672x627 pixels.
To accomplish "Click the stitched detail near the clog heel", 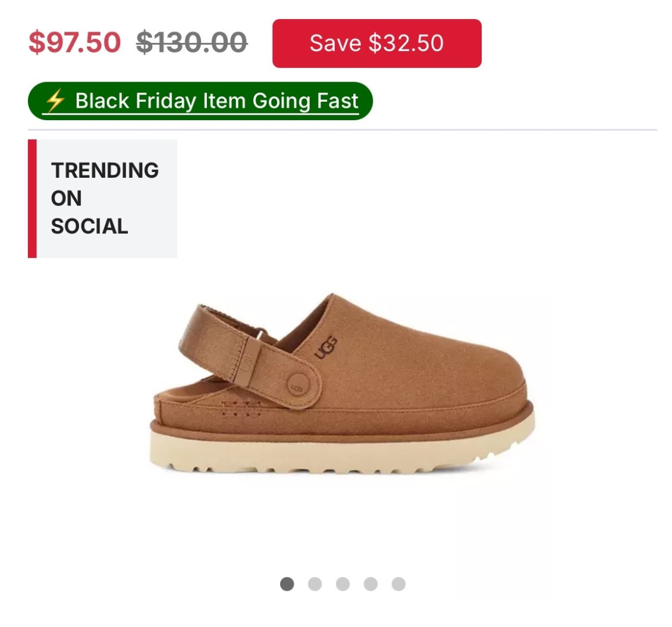I will point(241,410).
